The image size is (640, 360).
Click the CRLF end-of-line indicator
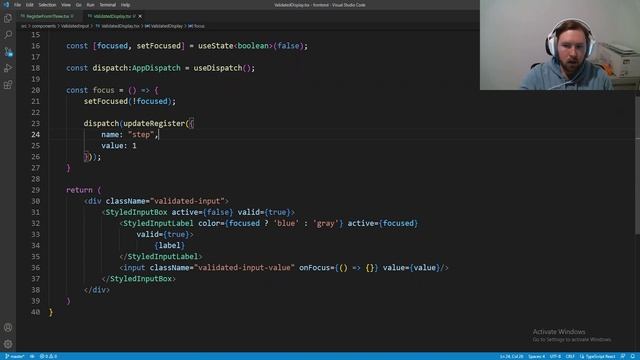tap(570, 356)
